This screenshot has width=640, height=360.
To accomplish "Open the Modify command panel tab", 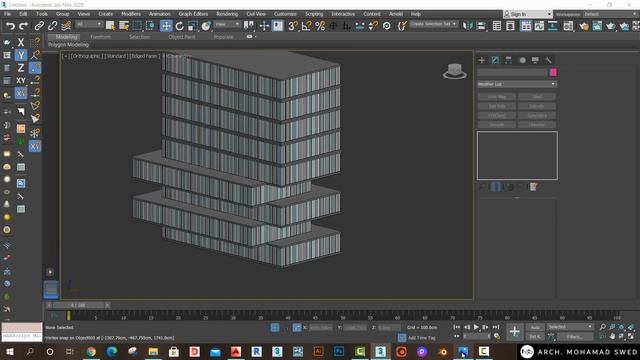I will [495, 60].
